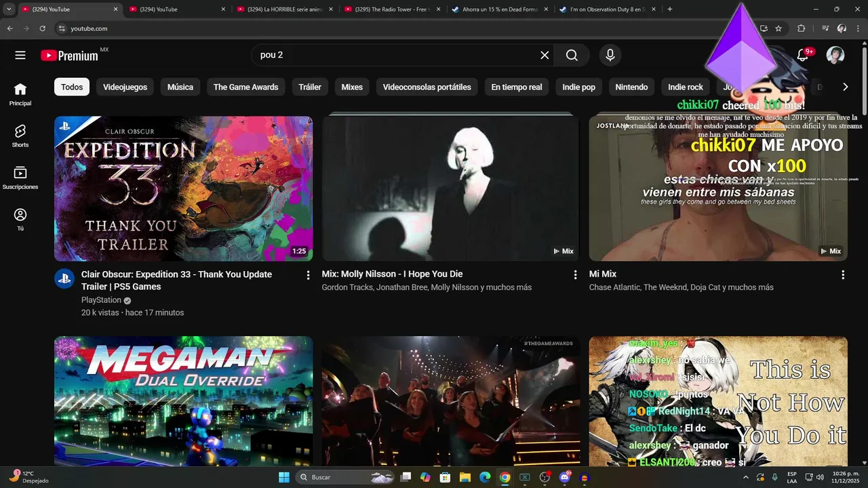View site information icon in address bar

click(62, 28)
